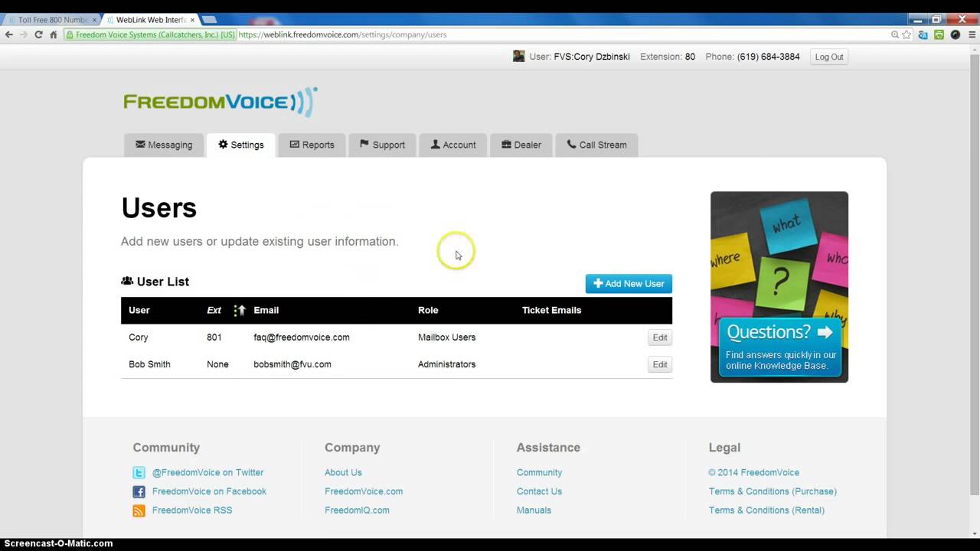Sort by the Ext column header
The image size is (980, 551).
(x=214, y=310)
